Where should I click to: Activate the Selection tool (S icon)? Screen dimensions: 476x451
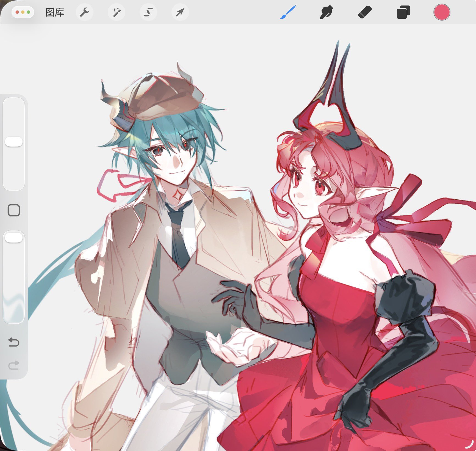(148, 12)
